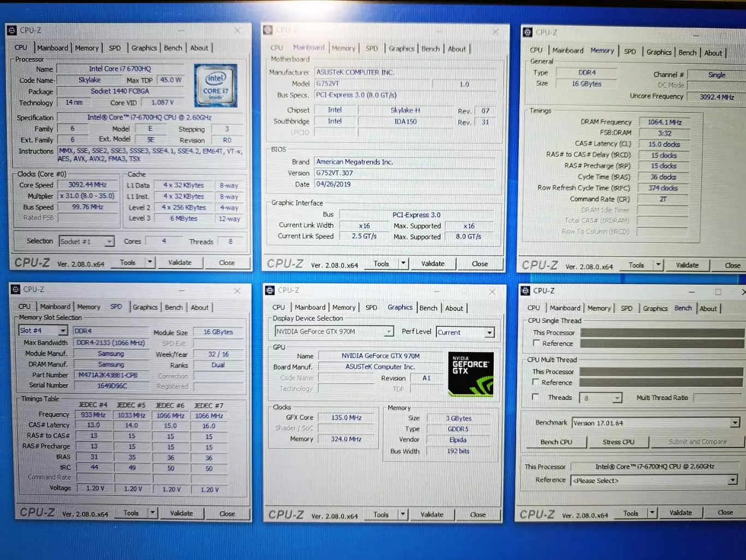Open the Reference Please Select dropdown

tap(732, 480)
